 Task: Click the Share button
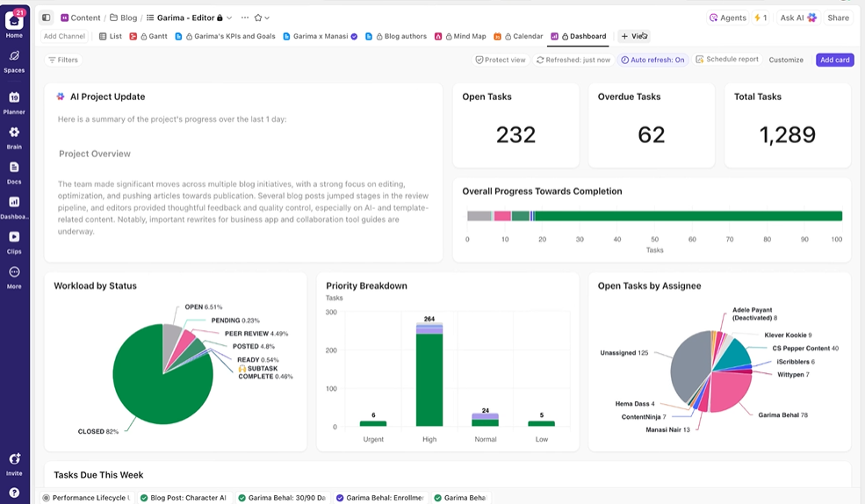click(x=838, y=18)
